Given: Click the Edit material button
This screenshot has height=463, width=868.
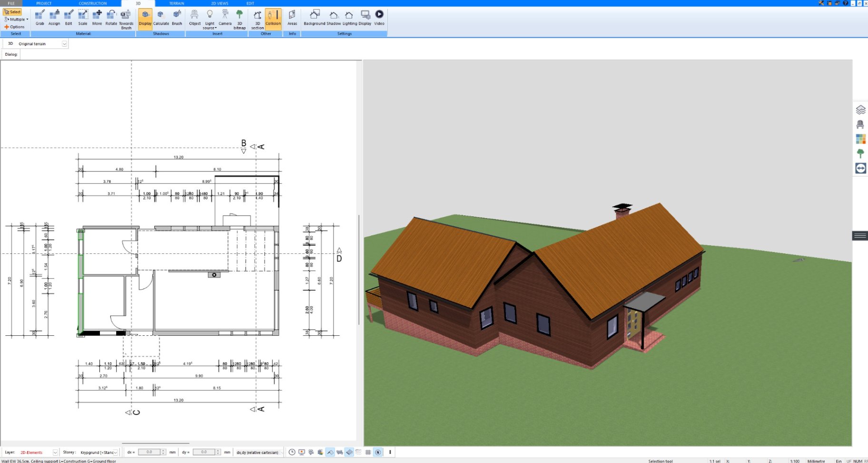Looking at the screenshot, I should 69,18.
